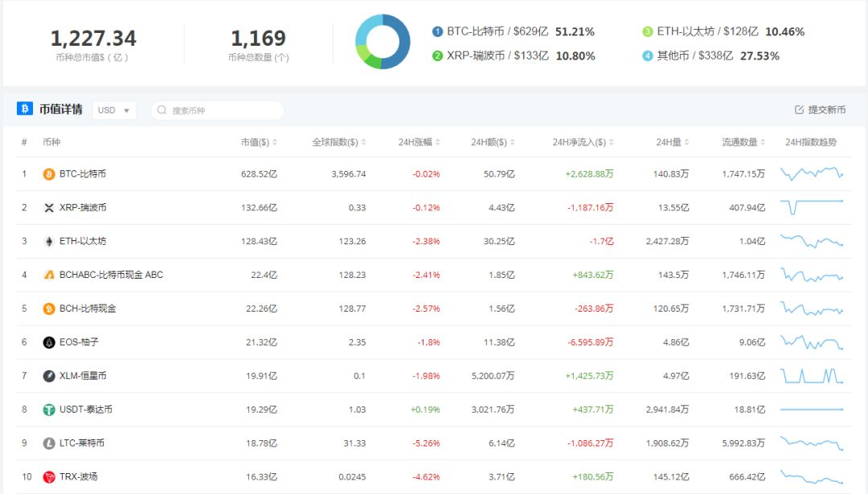The height and width of the screenshot is (494, 868).
Task: View the LTC 24H trend sparkline
Action: (812, 443)
